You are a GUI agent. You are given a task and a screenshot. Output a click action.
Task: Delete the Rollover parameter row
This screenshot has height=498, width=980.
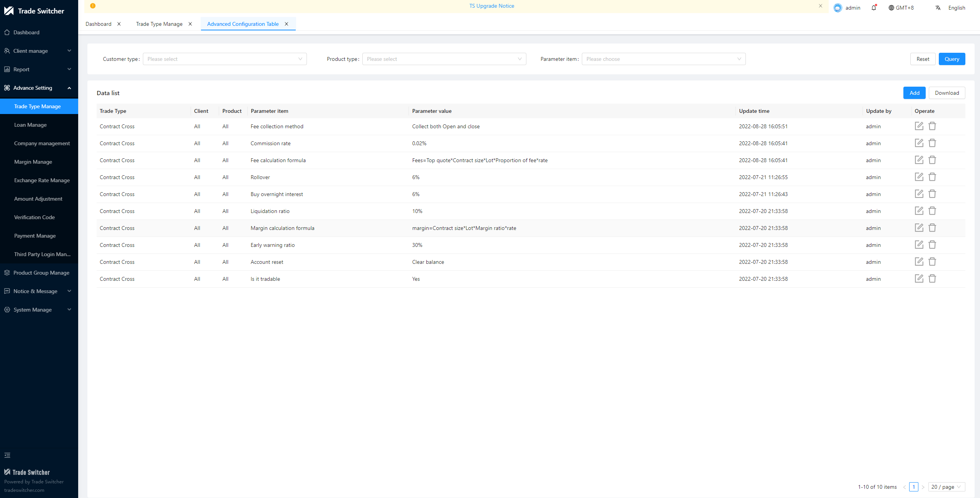coord(932,177)
